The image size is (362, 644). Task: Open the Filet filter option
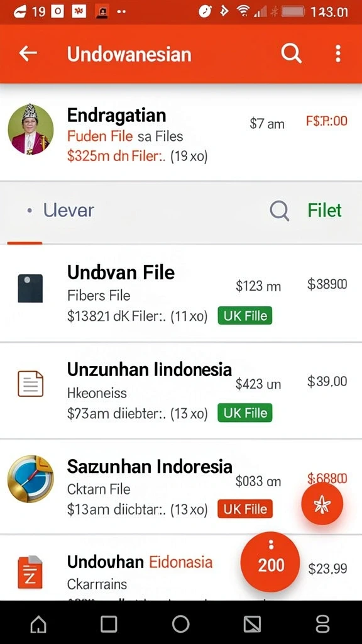(x=325, y=210)
